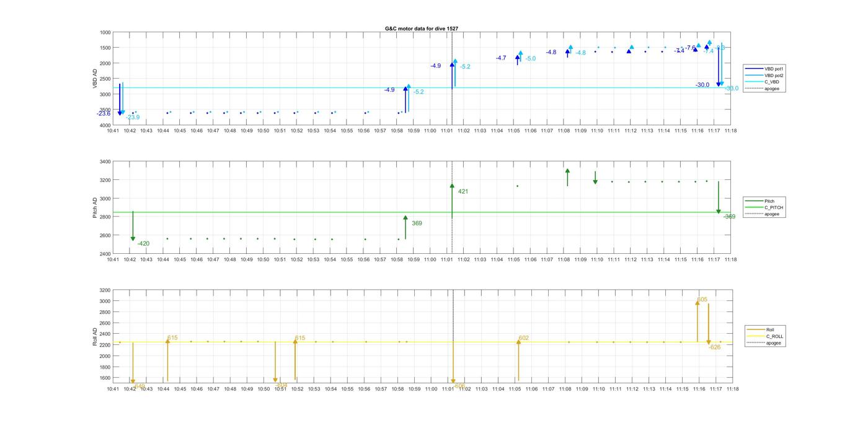Viewport: 868px width, 430px height.
Task: Click the '4000' tick on VBD y-axis
Action: 104,125
